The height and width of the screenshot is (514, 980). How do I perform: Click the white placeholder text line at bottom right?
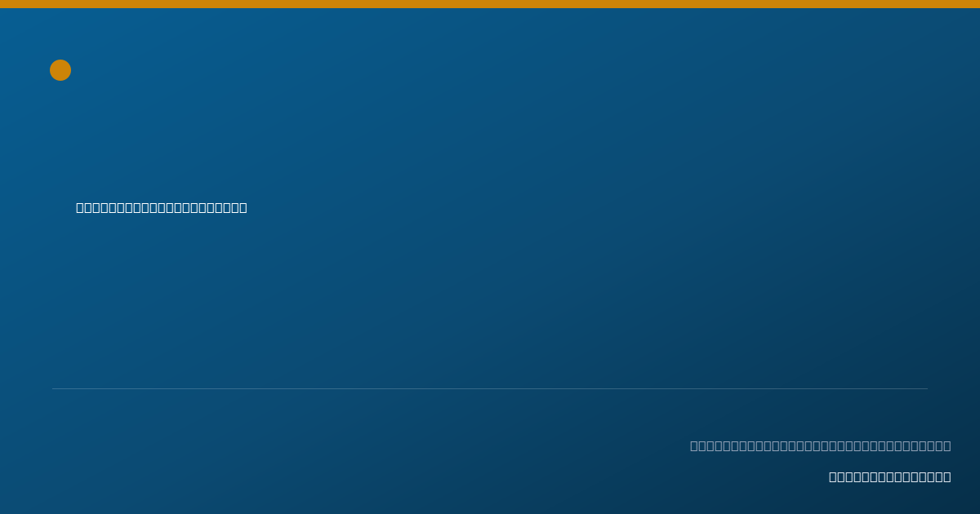(x=890, y=476)
